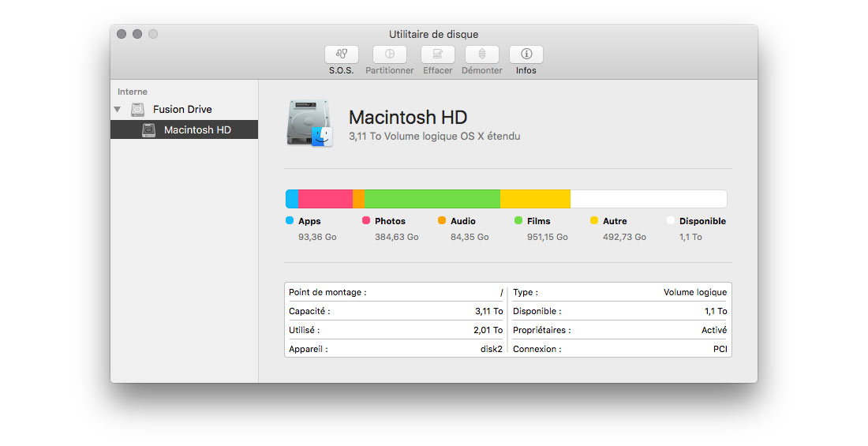Click the Point de montage row
Image resolution: width=868 pixels, height=446 pixels.
coord(396,292)
